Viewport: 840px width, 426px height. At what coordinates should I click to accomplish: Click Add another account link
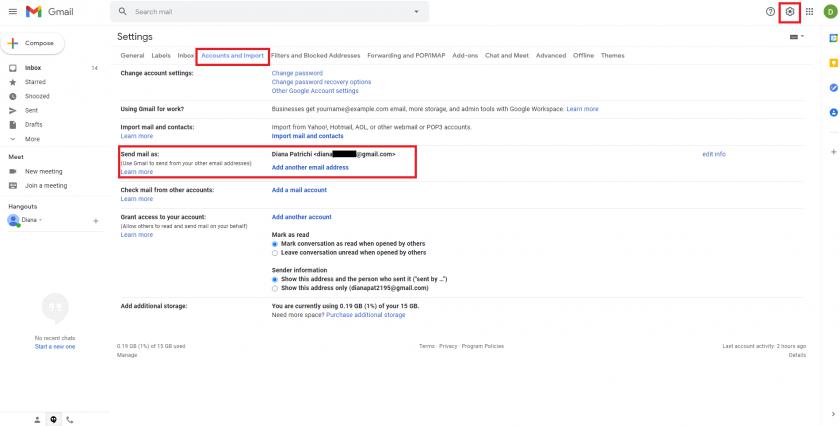(302, 217)
